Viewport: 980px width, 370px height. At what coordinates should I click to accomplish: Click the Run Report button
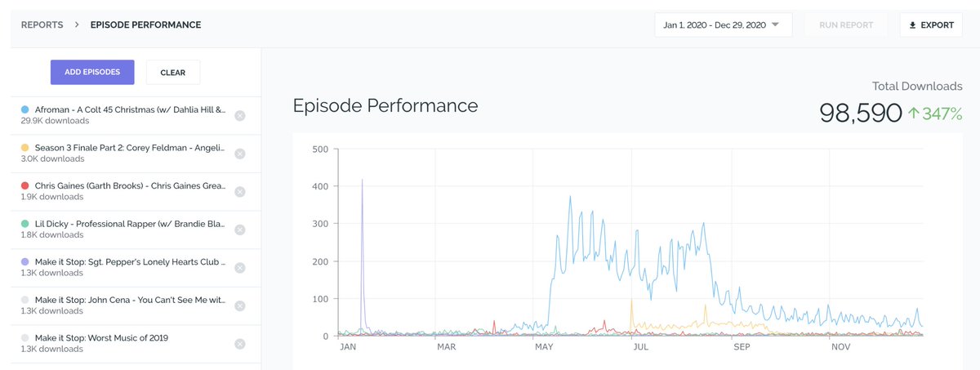[845, 25]
